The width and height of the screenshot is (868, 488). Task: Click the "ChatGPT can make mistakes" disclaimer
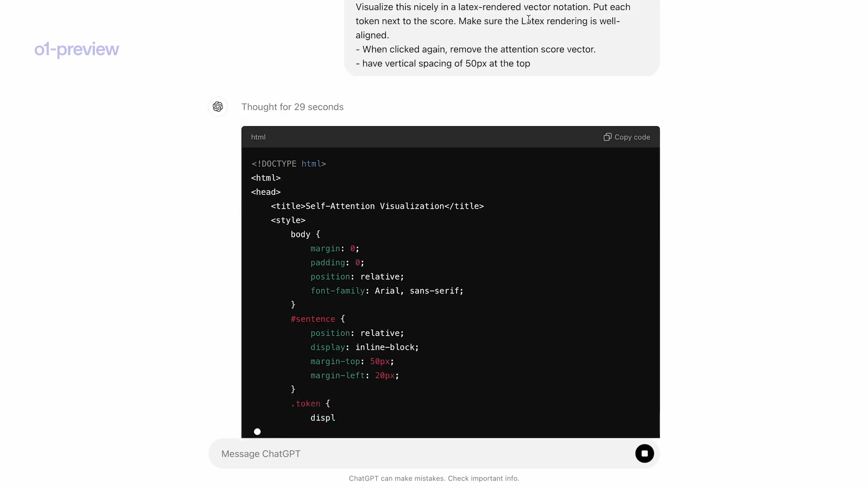(x=434, y=479)
